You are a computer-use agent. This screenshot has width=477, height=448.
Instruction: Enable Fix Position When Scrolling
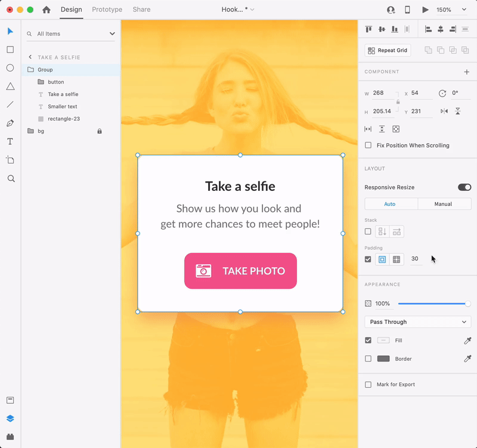(x=368, y=146)
